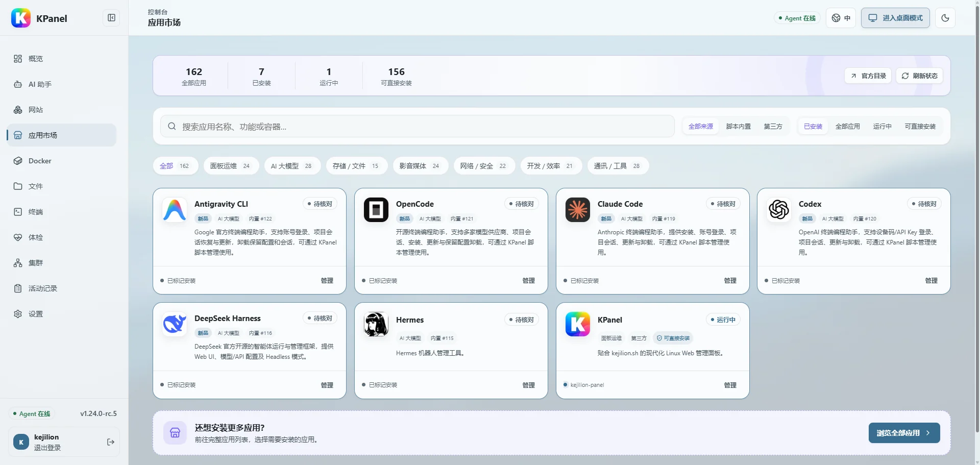The image size is (980, 465).
Task: Select the 影音媒体 category tab
Action: [421, 166]
